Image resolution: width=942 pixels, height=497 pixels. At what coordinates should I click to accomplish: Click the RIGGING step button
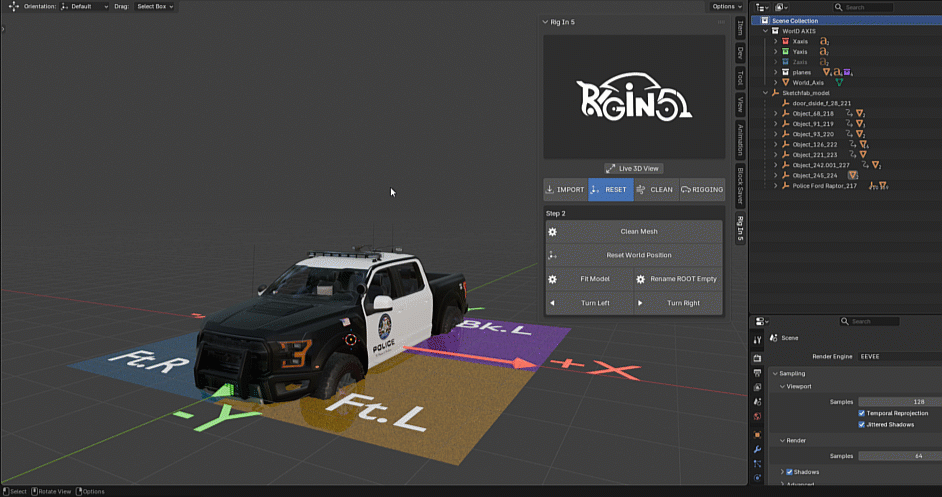702,190
